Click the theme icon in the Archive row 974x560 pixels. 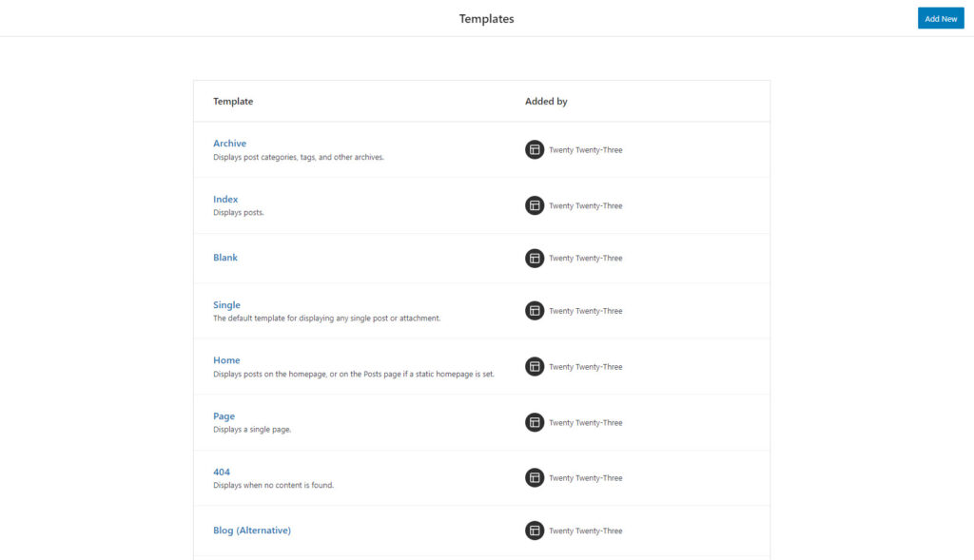tap(535, 149)
